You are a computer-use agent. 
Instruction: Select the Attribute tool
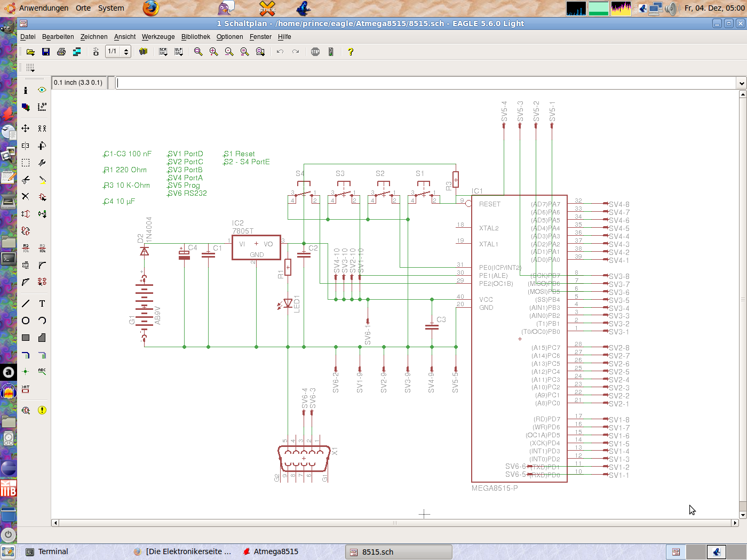26,389
